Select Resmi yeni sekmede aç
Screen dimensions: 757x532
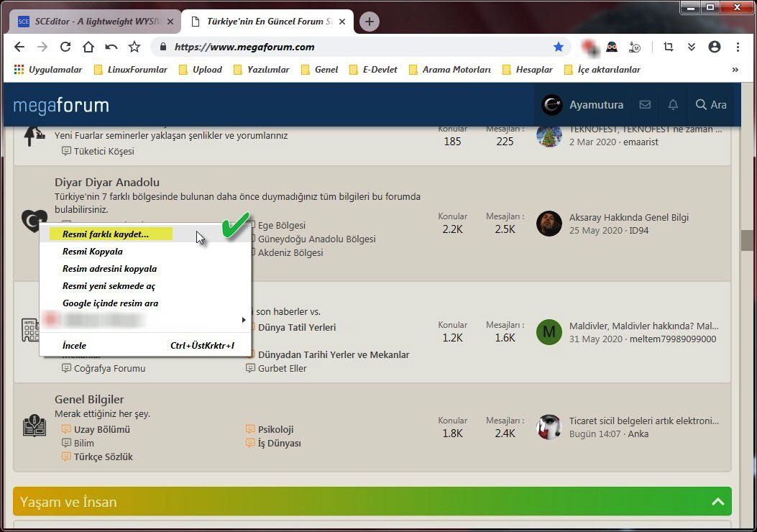144,286
